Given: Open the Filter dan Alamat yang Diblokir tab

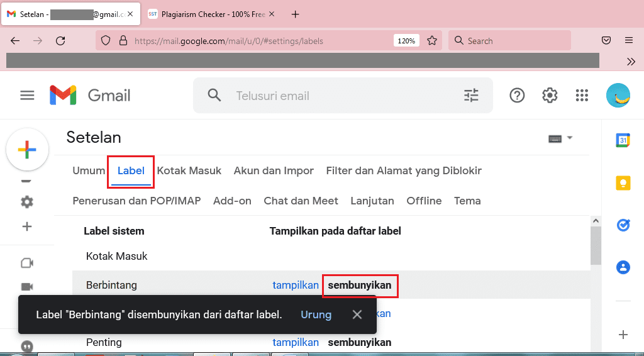Looking at the screenshot, I should (x=403, y=170).
